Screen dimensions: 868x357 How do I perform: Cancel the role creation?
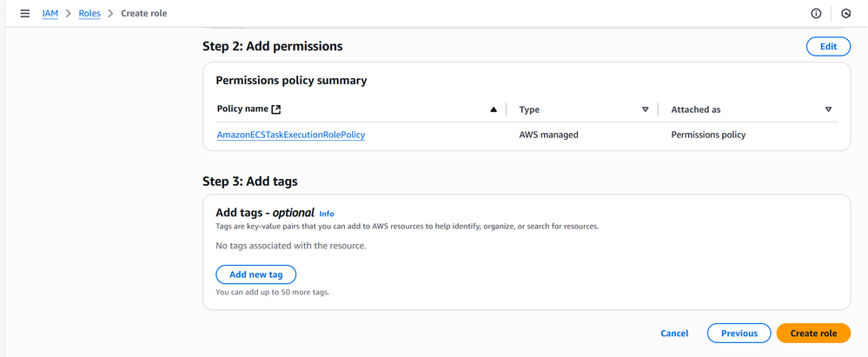674,334
